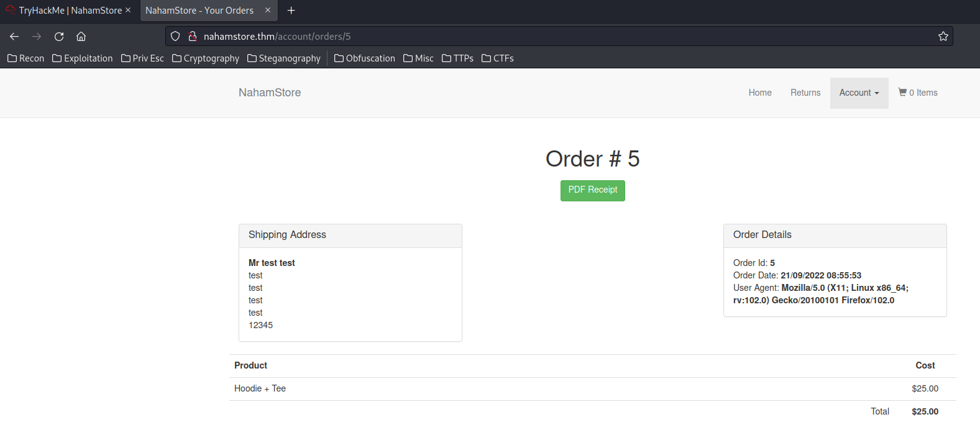This screenshot has height=440, width=980.
Task: Switch to TryHackMe NahamStore tab
Action: click(68, 11)
